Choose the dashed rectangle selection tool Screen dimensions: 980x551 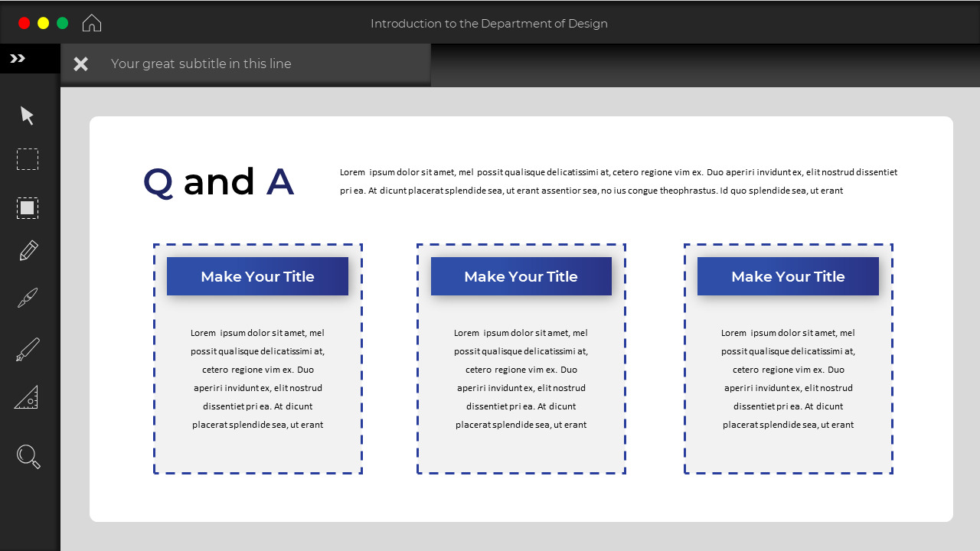tap(27, 159)
